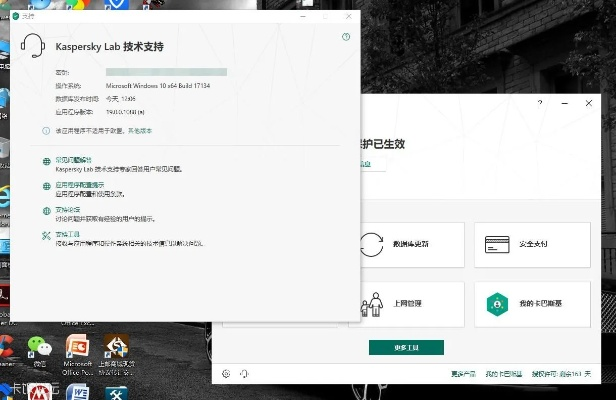Select the Microsoft Office PowerPoint desktop shortcut
This screenshot has height=400, width=616.
pyautogui.click(x=77, y=354)
